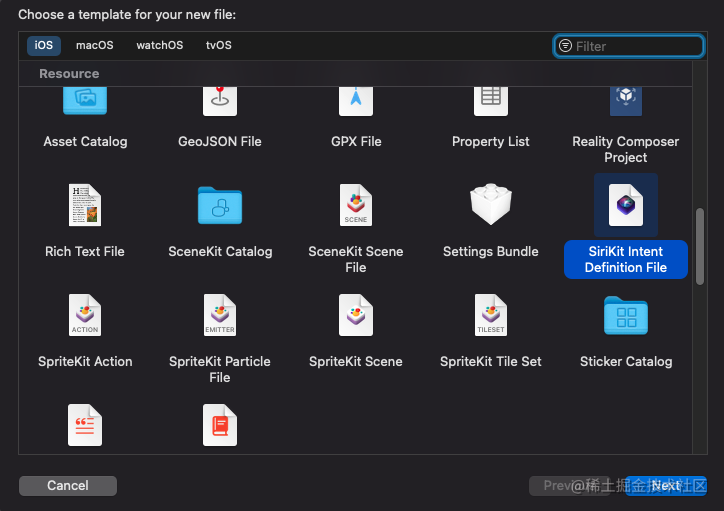This screenshot has height=511, width=724.
Task: Choose the Settings Bundle template
Action: [x=491, y=205]
